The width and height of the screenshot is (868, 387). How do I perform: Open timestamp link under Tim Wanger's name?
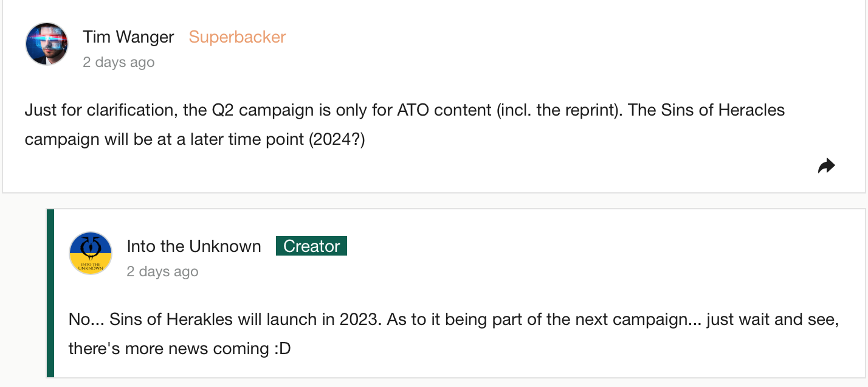[119, 62]
